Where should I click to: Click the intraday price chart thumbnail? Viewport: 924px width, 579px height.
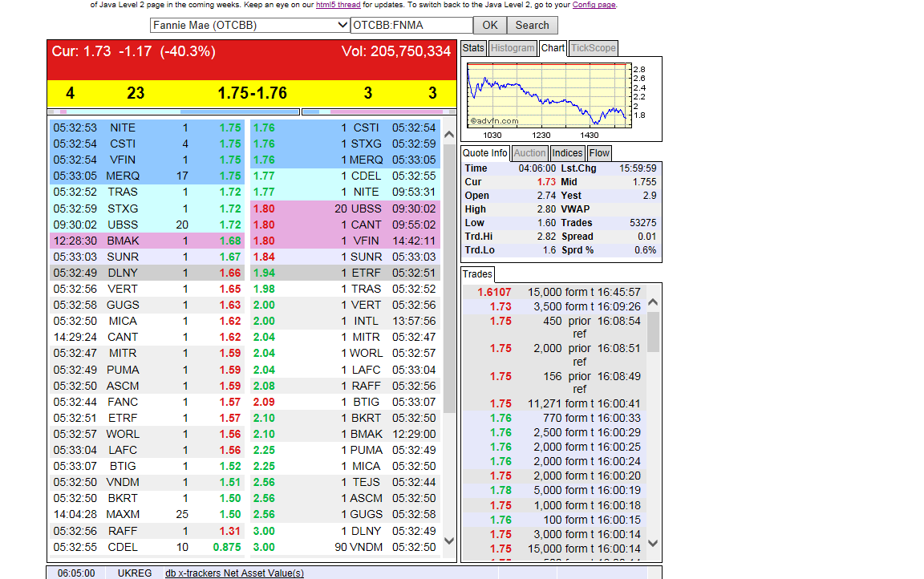pos(549,95)
